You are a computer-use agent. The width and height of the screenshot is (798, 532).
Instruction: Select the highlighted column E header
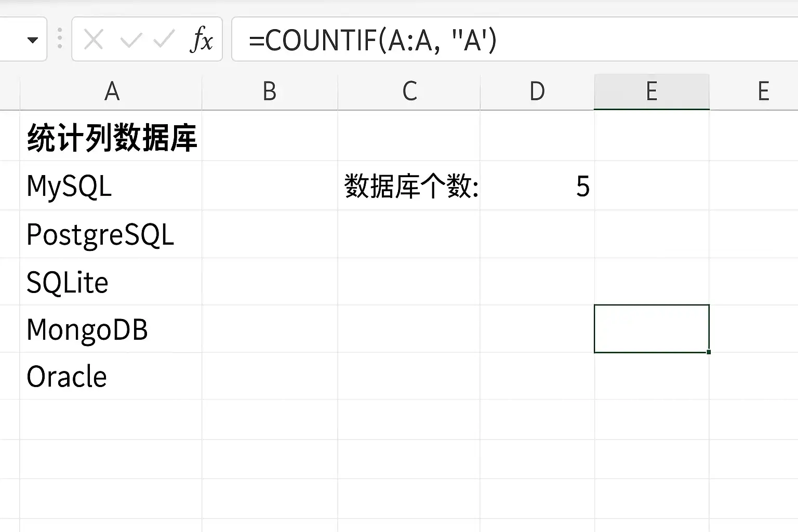651,91
